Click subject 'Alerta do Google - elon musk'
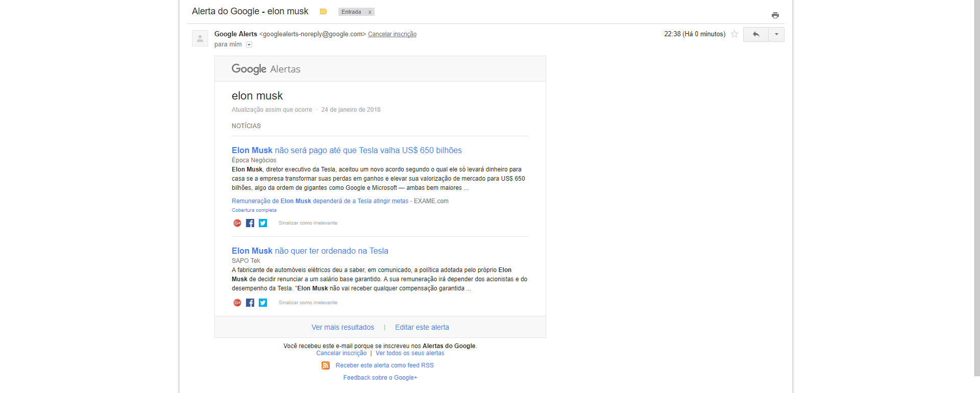This screenshot has height=393, width=980. 250,11
